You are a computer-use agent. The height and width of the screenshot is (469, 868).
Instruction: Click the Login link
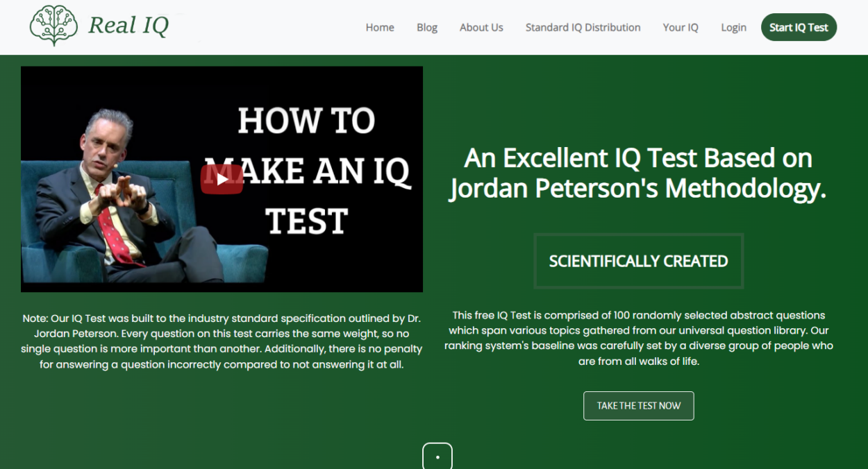point(733,28)
